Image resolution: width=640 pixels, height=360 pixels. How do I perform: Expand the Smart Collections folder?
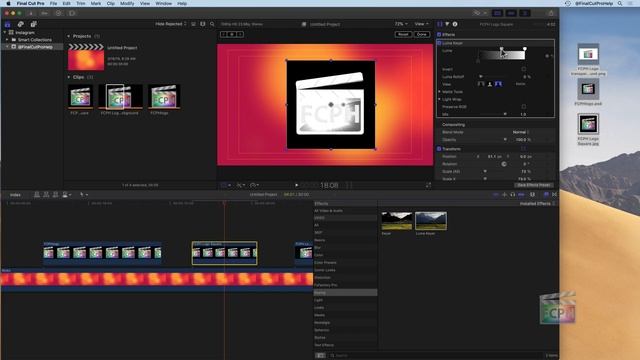7,40
